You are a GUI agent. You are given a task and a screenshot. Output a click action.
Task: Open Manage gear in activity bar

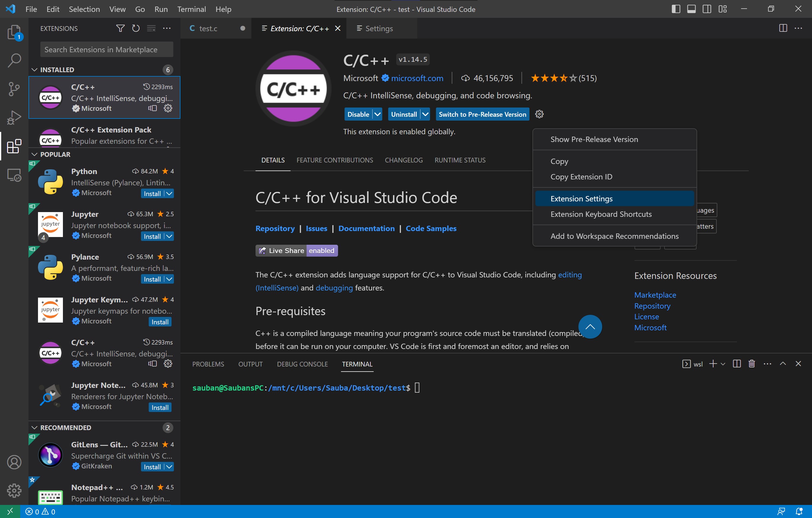[x=14, y=490]
